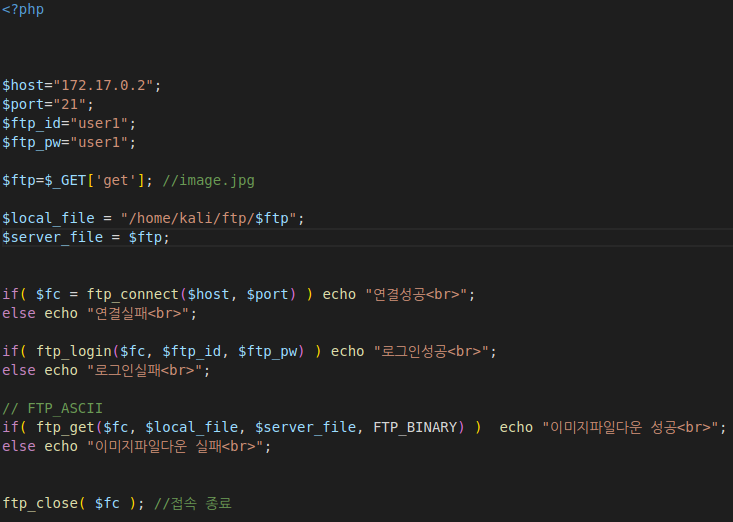
Task: Click the $host variable on the first assignment
Action: (23, 86)
